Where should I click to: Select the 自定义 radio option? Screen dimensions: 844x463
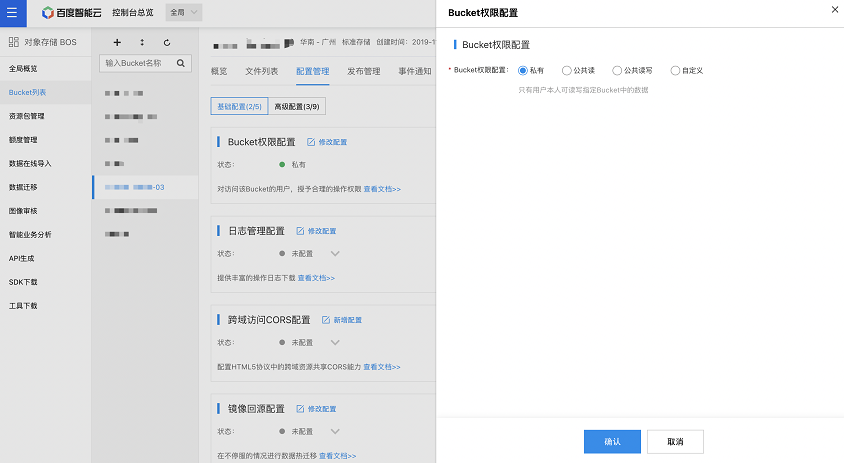click(x=675, y=71)
